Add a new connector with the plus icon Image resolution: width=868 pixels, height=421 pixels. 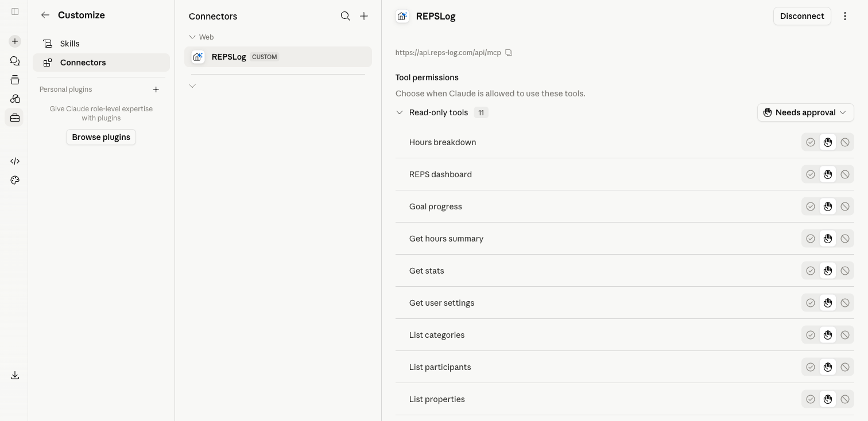(x=364, y=16)
